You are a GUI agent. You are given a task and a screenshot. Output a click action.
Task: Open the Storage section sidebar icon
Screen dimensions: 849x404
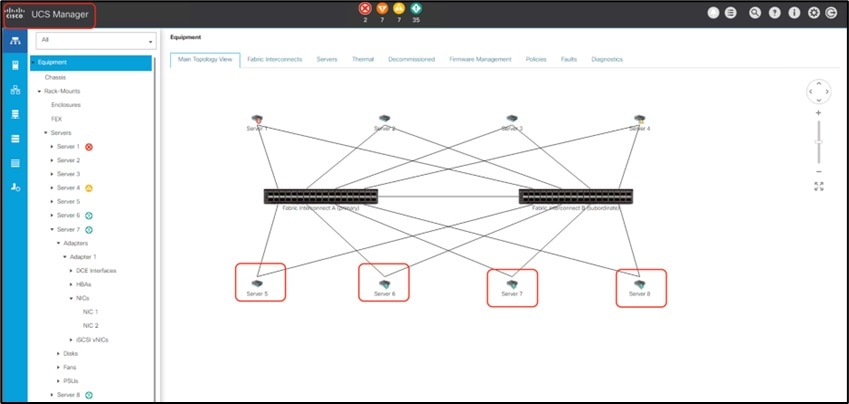(x=15, y=139)
